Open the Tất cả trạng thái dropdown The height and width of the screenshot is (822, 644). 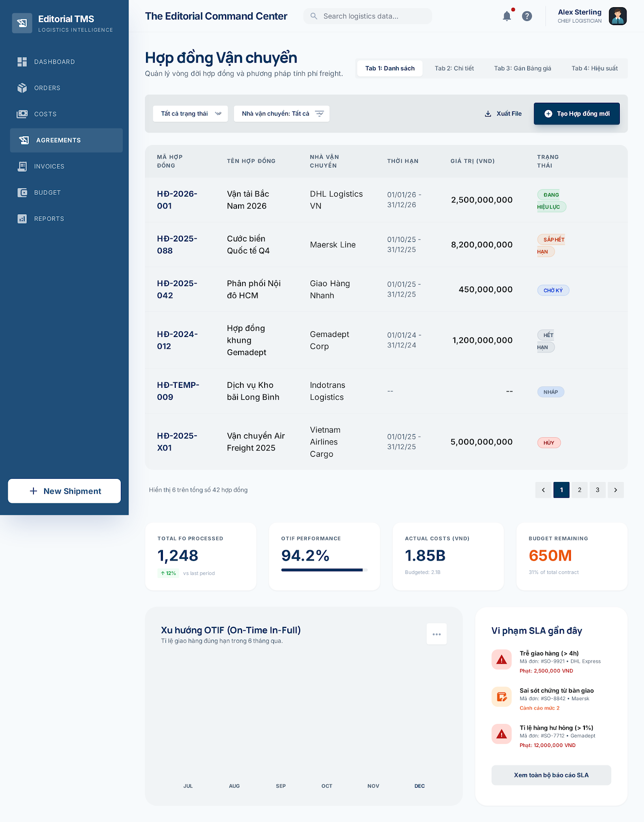(190, 114)
